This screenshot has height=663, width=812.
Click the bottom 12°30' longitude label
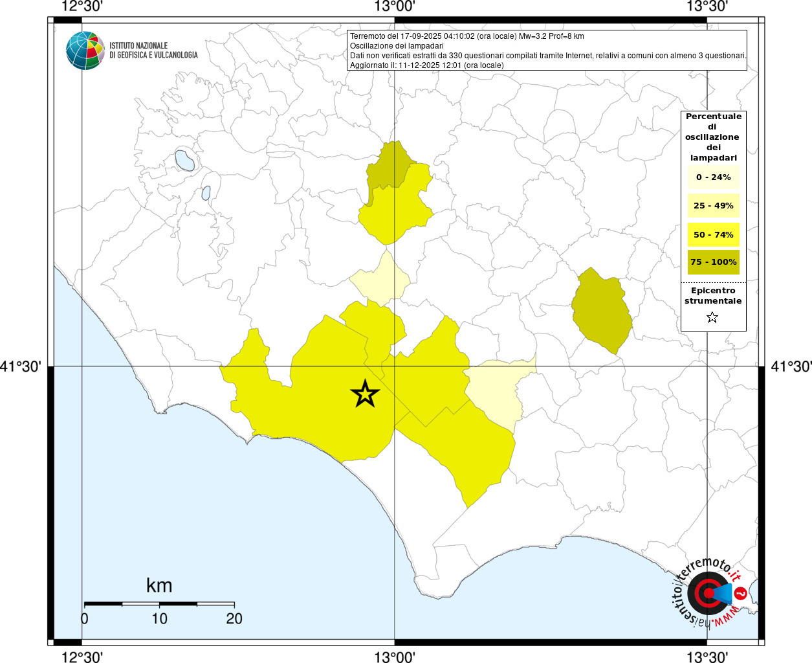(82, 657)
